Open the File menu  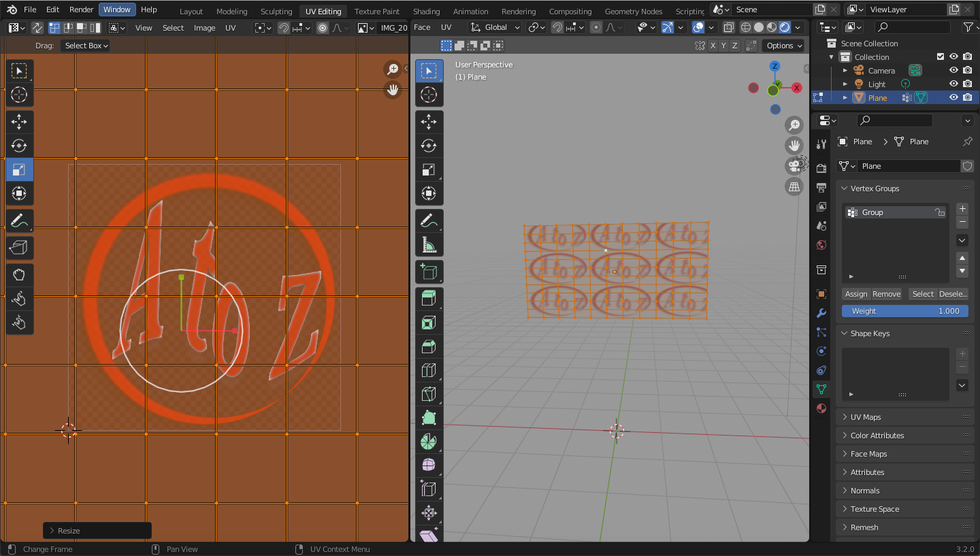tap(30, 10)
